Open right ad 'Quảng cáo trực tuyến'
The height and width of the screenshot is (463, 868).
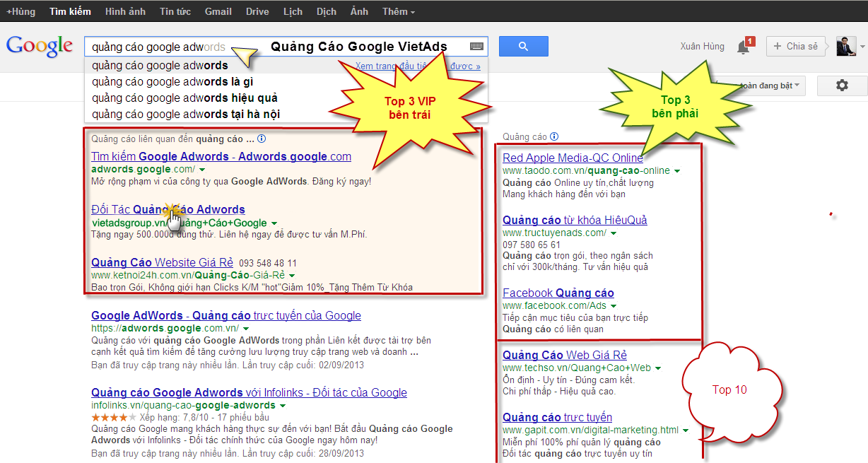(557, 417)
